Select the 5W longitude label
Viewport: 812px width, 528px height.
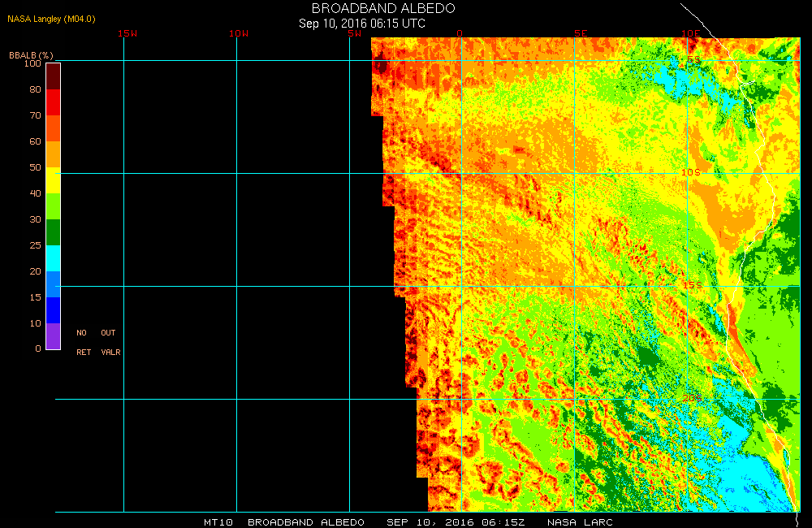click(x=355, y=33)
